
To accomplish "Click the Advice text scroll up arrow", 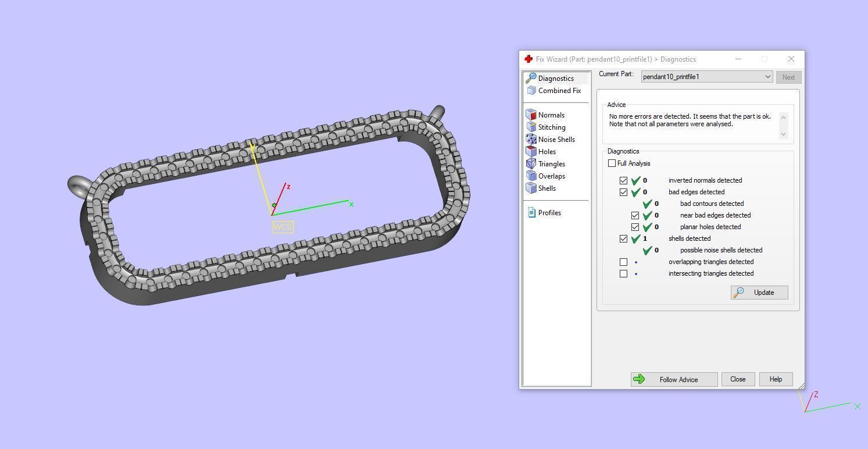I will (x=783, y=117).
